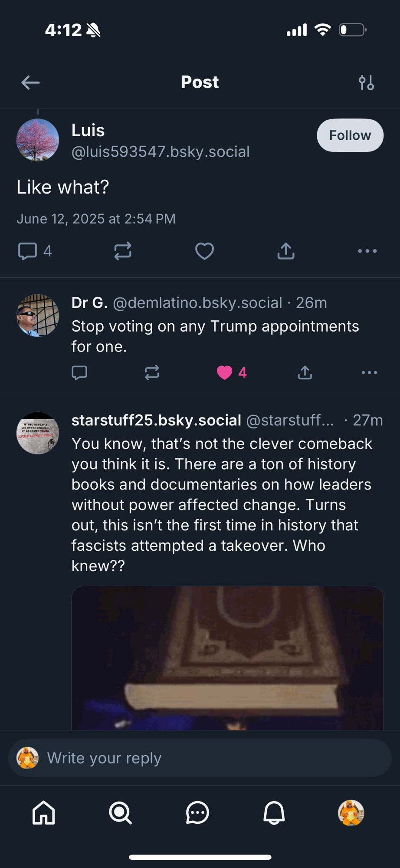The width and height of the screenshot is (400, 868).
Task: Open thread view settings icon
Action: point(366,82)
